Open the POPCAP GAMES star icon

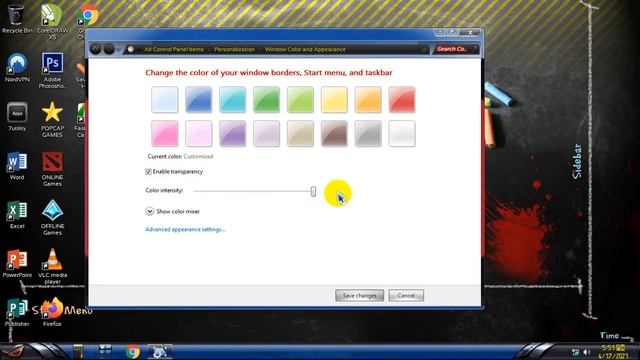tap(52, 119)
